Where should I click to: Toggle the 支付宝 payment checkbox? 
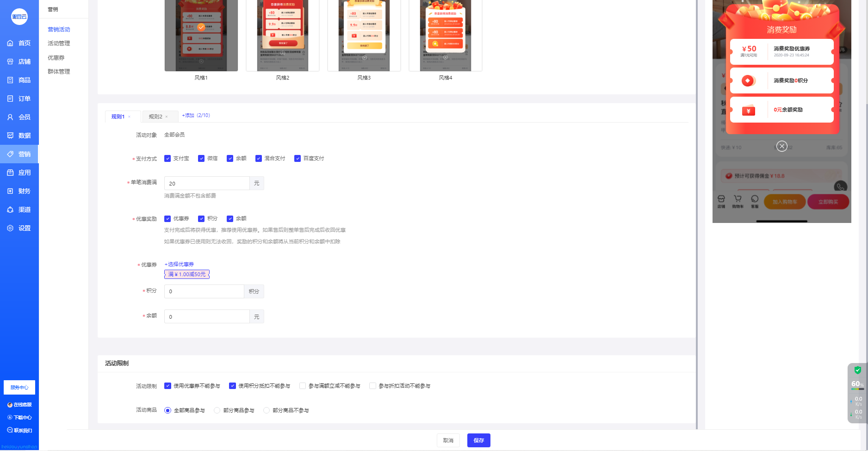click(x=167, y=159)
